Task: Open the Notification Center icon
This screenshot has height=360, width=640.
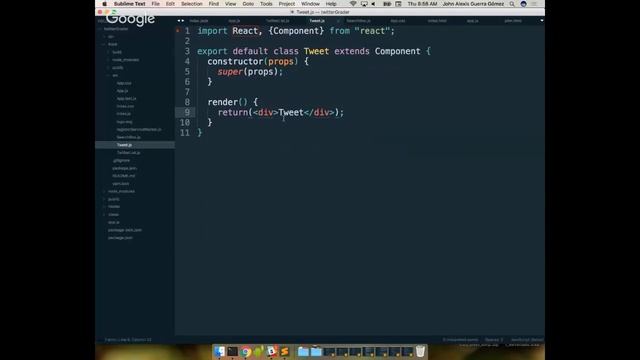Action: 534,4
